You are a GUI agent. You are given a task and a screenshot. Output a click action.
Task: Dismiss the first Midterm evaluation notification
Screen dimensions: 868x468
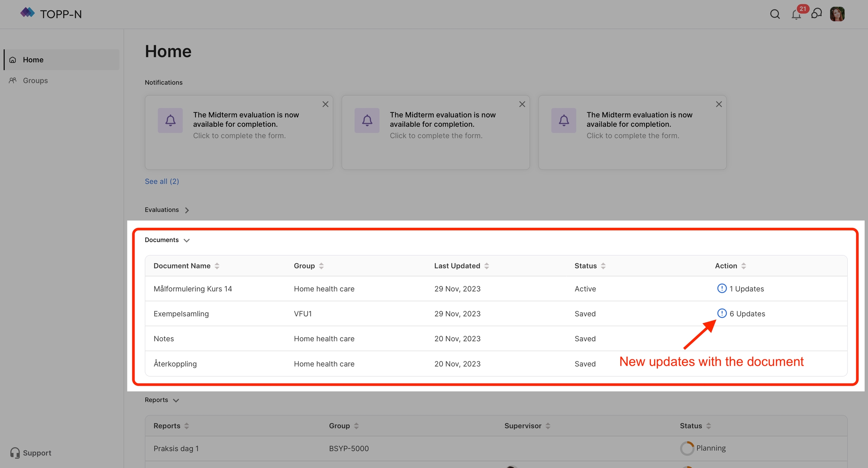[325, 104]
